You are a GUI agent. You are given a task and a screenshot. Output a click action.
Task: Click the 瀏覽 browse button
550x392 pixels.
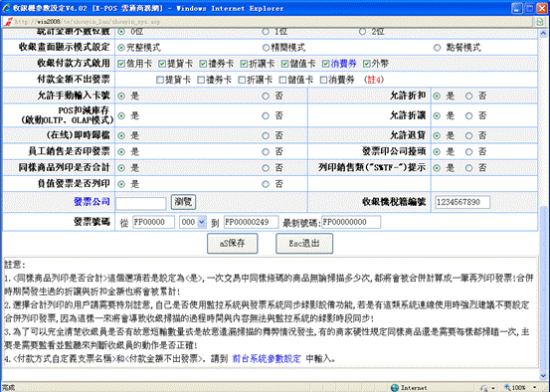coord(183,202)
